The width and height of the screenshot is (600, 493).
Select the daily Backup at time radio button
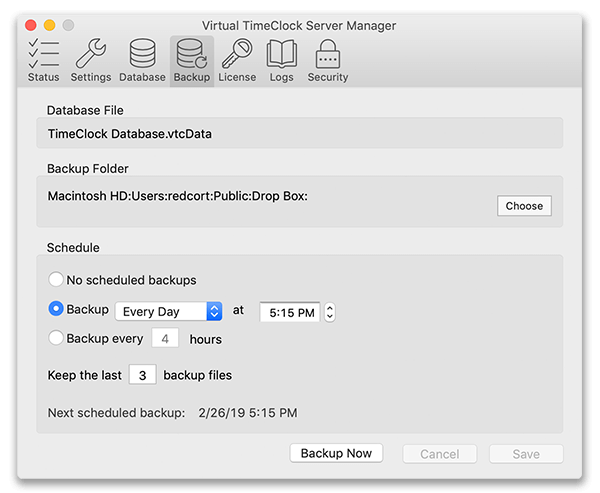click(56, 309)
